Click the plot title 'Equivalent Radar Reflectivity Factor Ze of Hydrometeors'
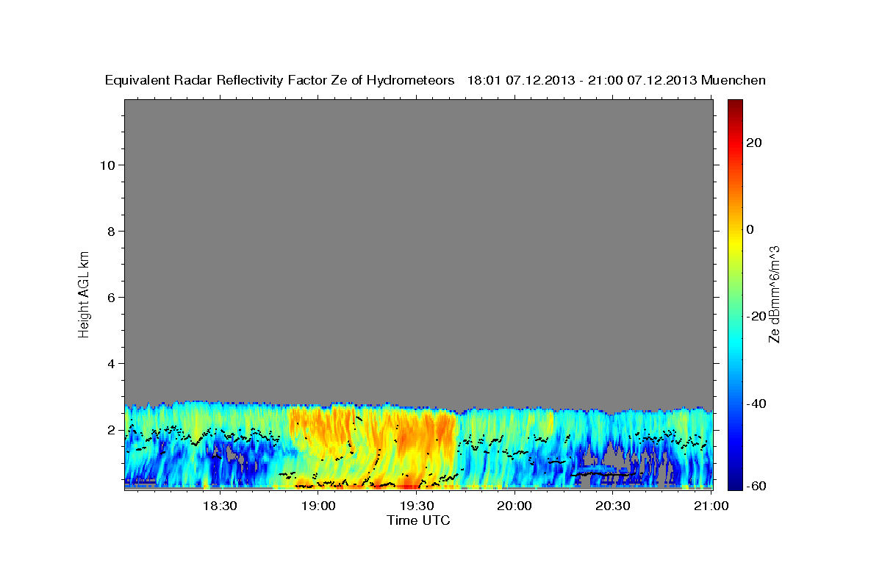The image size is (882, 588). (x=279, y=81)
